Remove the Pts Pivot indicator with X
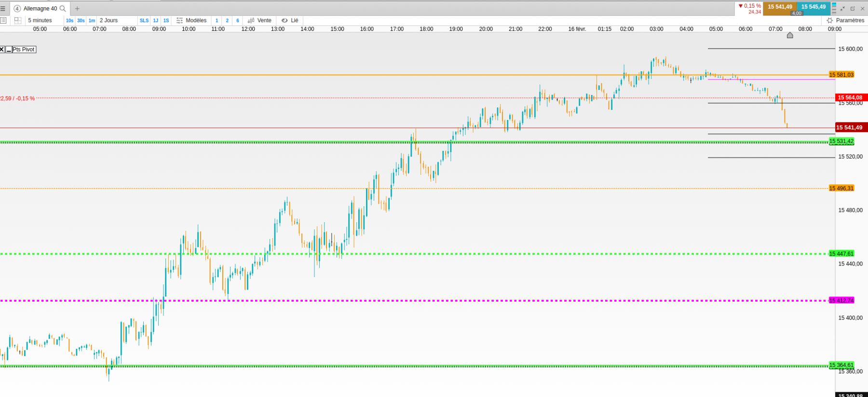The width and height of the screenshot is (868, 397). (x=2, y=49)
